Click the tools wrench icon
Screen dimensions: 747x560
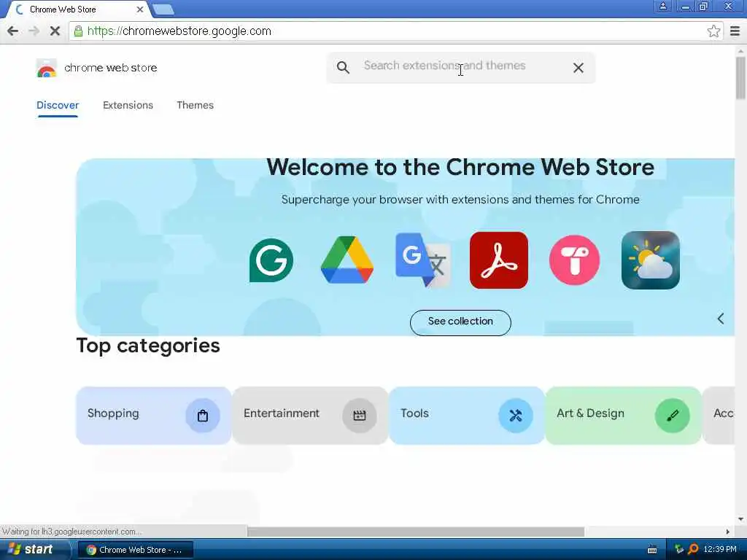(516, 415)
